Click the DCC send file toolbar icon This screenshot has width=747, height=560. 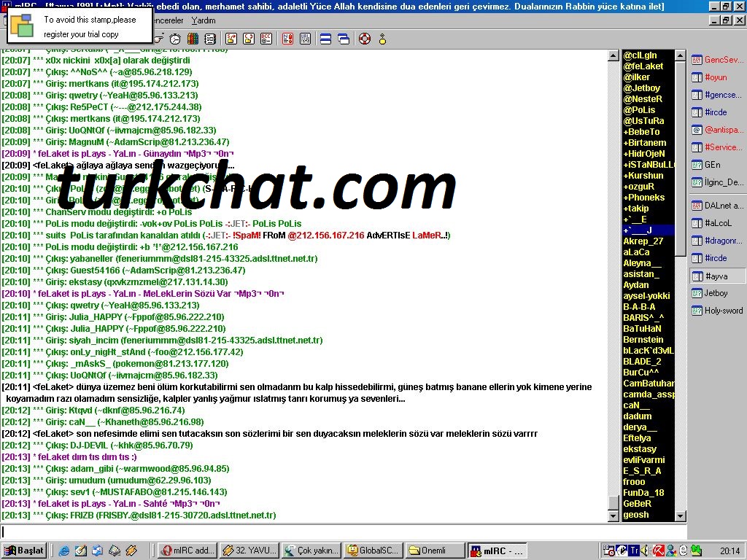231,39
